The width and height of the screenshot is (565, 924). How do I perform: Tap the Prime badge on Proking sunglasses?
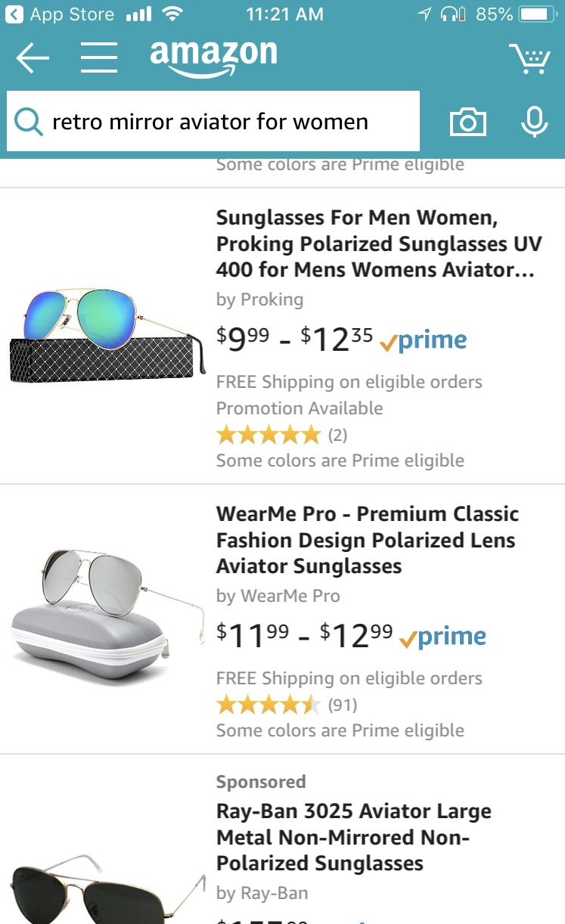pos(424,340)
